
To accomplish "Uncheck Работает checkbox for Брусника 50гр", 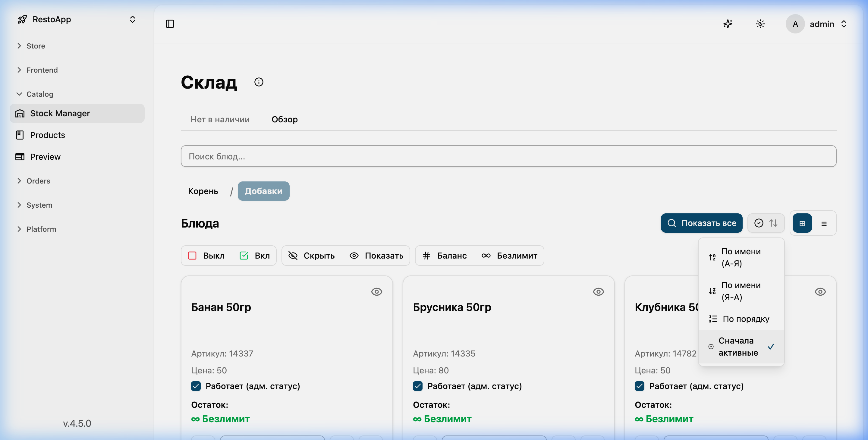I will [417, 386].
